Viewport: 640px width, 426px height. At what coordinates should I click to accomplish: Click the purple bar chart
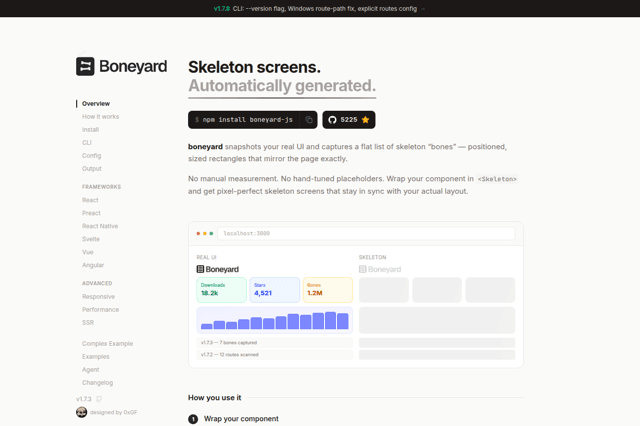pos(275,320)
